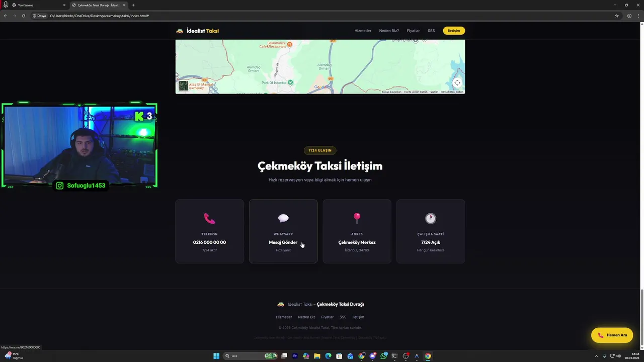This screenshot has height=362, width=644.
Task: Open the taskbar clock showing 18:48
Action: (632, 356)
